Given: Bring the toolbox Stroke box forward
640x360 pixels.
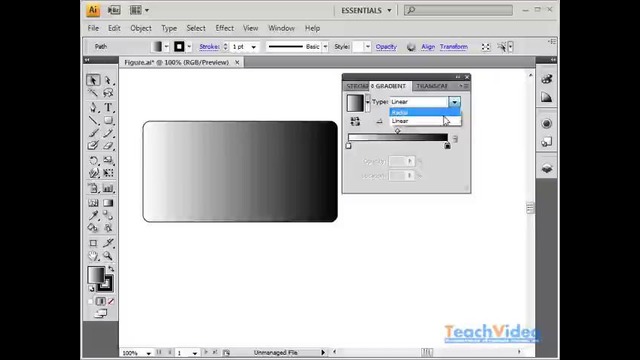Looking at the screenshot, I should (107, 284).
